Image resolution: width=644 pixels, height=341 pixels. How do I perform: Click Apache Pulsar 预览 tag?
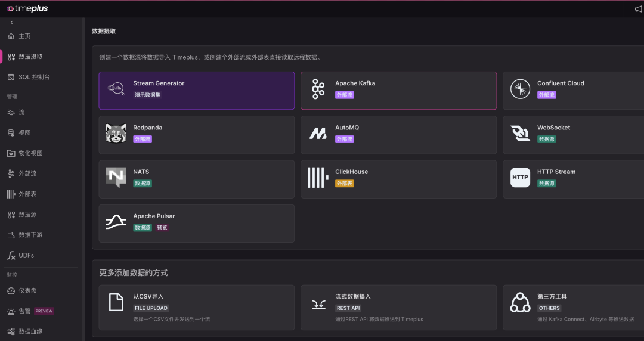click(x=162, y=228)
